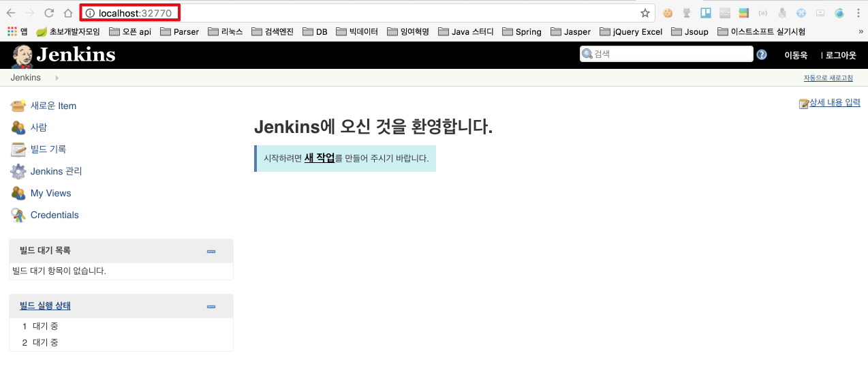Open the 초보개발자모임 bookmark
Image resolution: width=868 pixels, height=375 pixels.
(68, 31)
